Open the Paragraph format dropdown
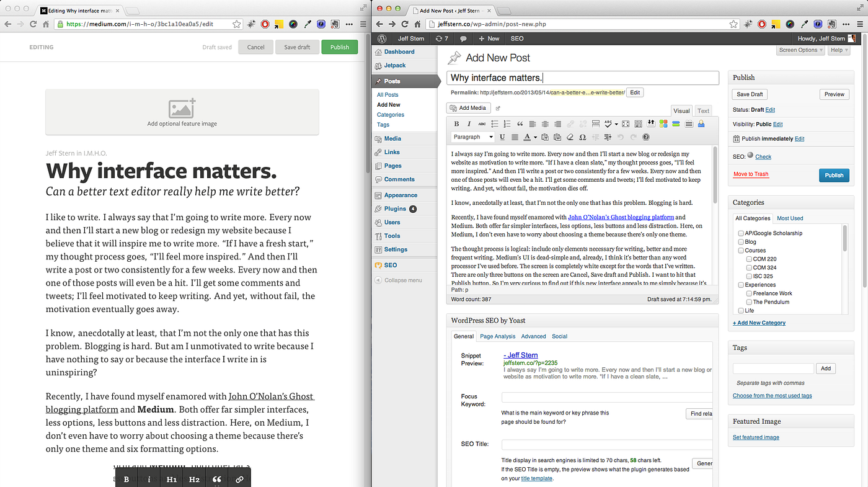Screen dimensions: 868x487 coord(472,136)
